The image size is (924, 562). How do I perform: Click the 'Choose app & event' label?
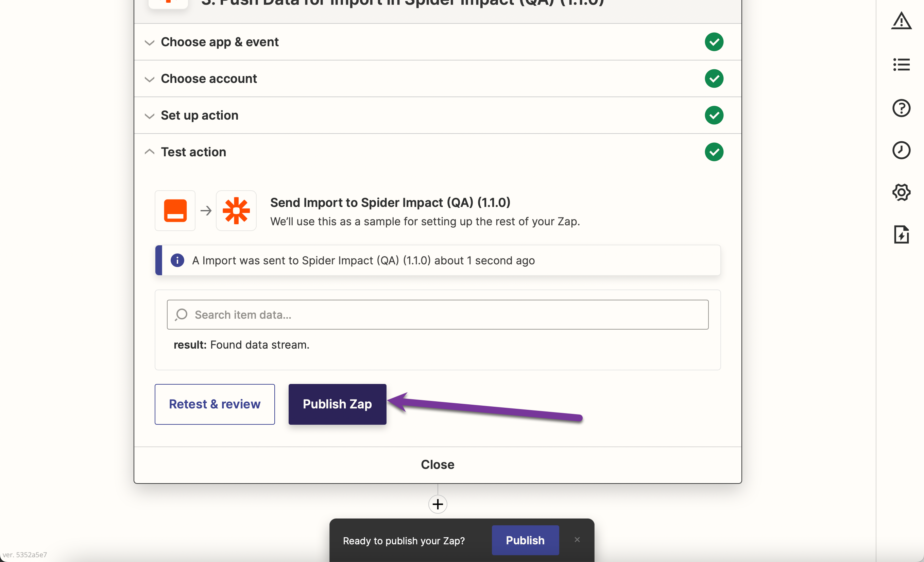(x=220, y=41)
